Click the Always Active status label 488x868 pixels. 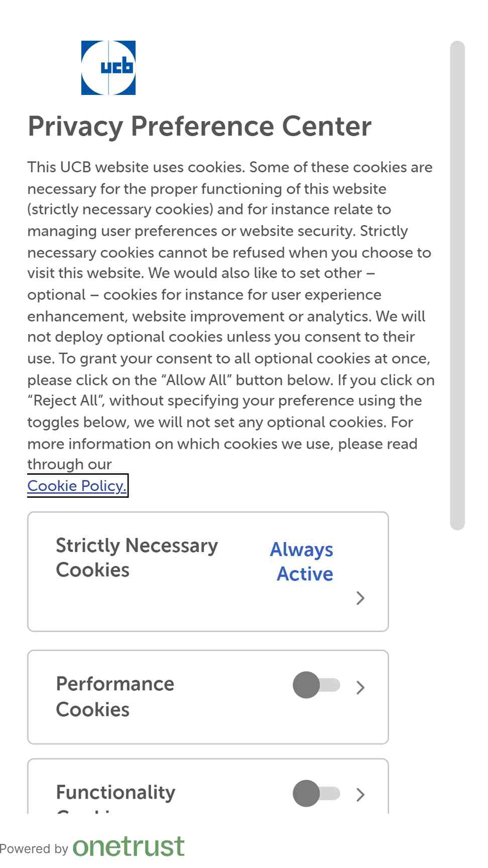302,562
